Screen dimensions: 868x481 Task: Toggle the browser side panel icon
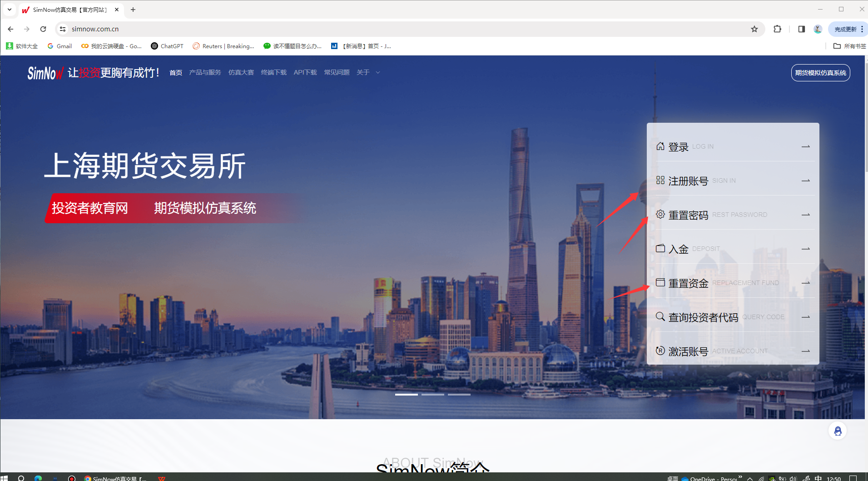pyautogui.click(x=801, y=29)
